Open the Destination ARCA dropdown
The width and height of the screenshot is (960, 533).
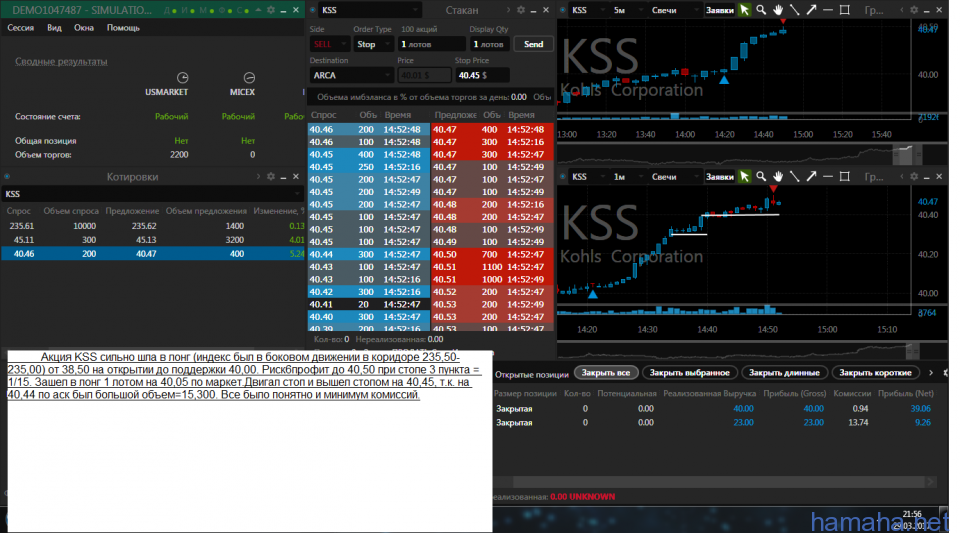point(351,75)
